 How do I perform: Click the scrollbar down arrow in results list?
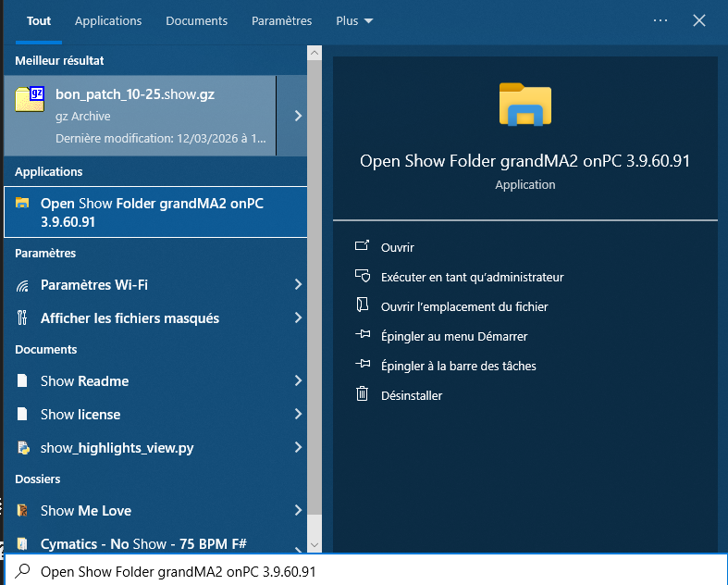pos(315,545)
